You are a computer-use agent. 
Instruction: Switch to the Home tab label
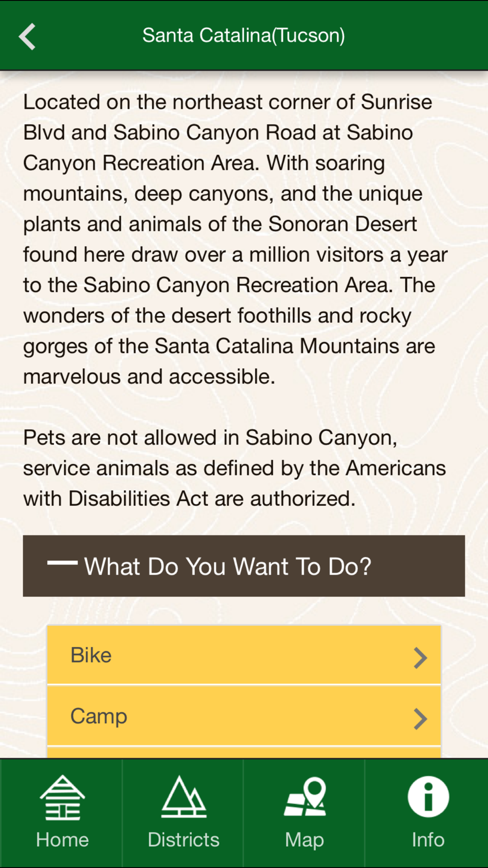(x=62, y=840)
